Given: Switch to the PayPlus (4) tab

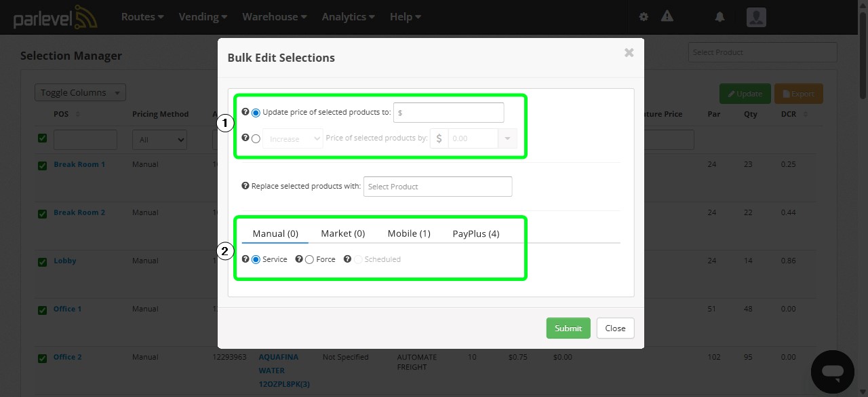Looking at the screenshot, I should [475, 233].
